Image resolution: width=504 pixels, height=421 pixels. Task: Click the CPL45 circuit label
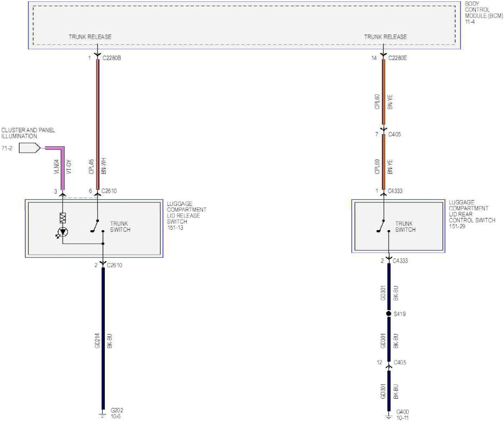pos(91,167)
